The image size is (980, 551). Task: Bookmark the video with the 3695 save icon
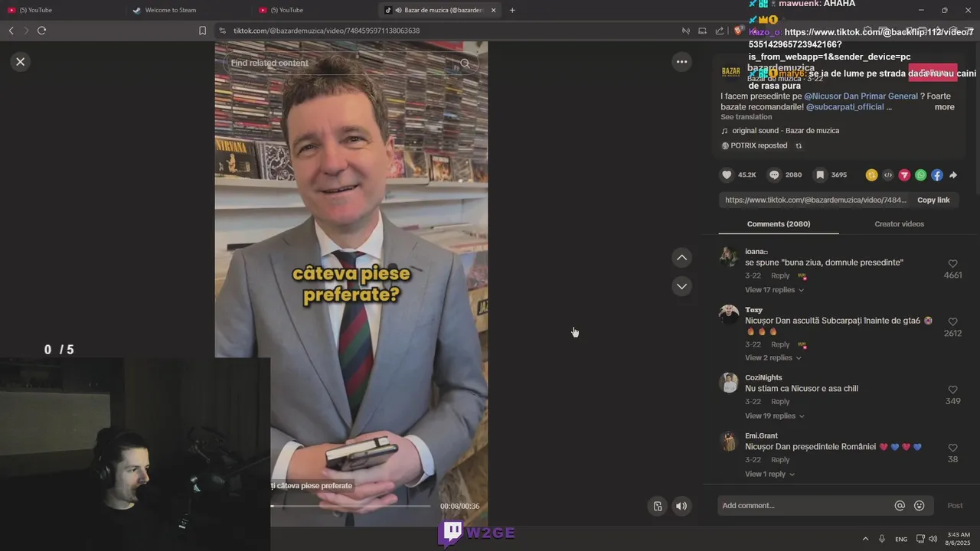pyautogui.click(x=819, y=175)
